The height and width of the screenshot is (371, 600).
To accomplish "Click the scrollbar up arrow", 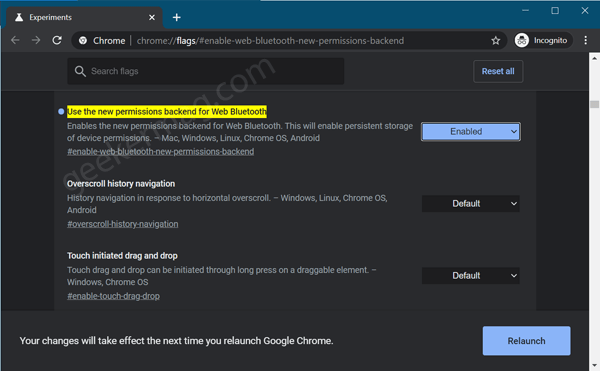I will [594, 58].
